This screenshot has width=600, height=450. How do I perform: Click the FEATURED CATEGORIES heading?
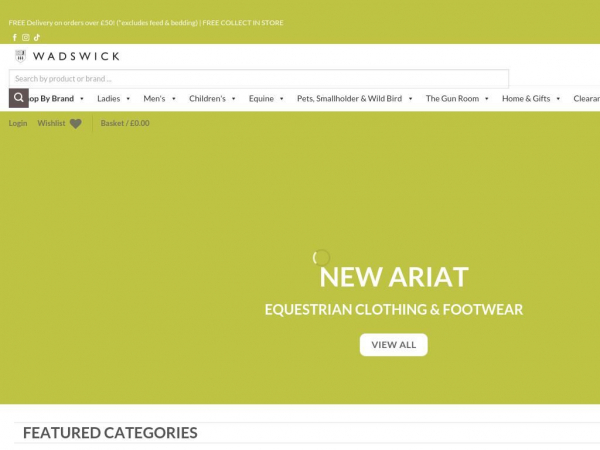click(x=110, y=433)
